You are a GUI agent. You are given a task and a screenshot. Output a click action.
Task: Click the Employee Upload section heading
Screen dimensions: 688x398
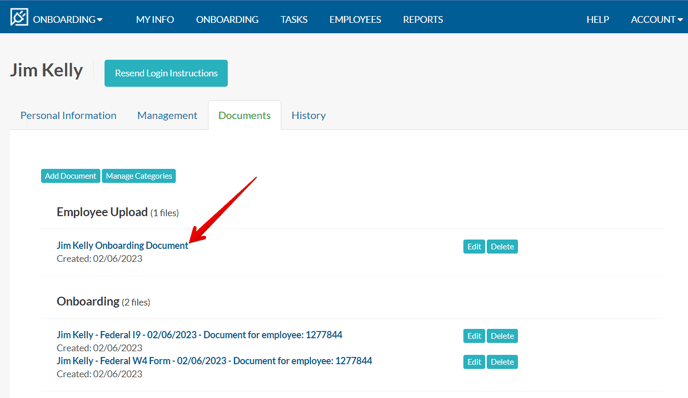(x=118, y=212)
